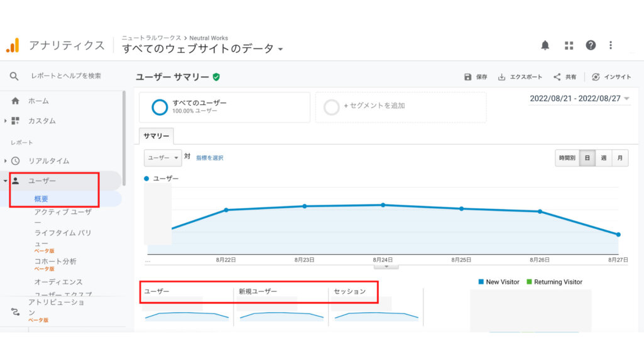Screen dimensions: 644x363
Task: Switch to the サマリー tab
Action: click(155, 135)
